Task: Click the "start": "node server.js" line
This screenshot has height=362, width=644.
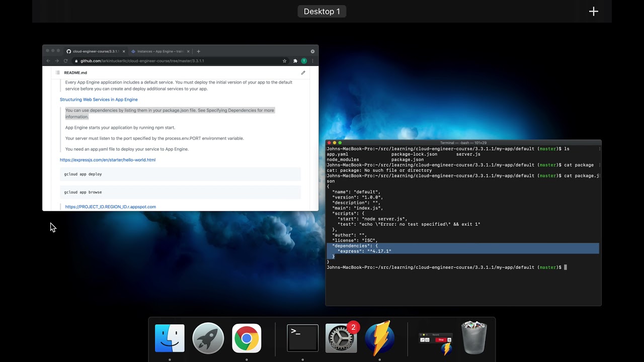Action: [372, 219]
